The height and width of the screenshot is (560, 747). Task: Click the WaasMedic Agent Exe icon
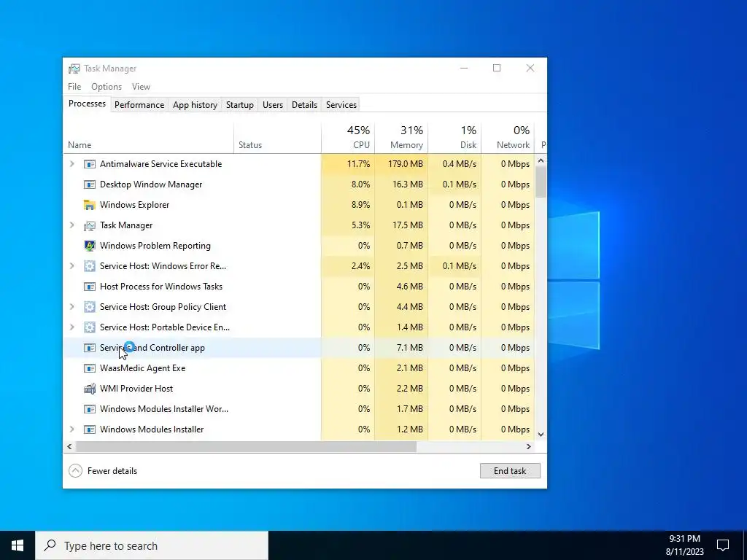89,368
